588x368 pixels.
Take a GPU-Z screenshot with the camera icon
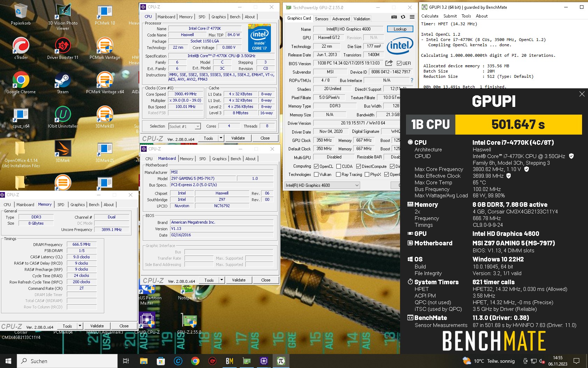394,17
